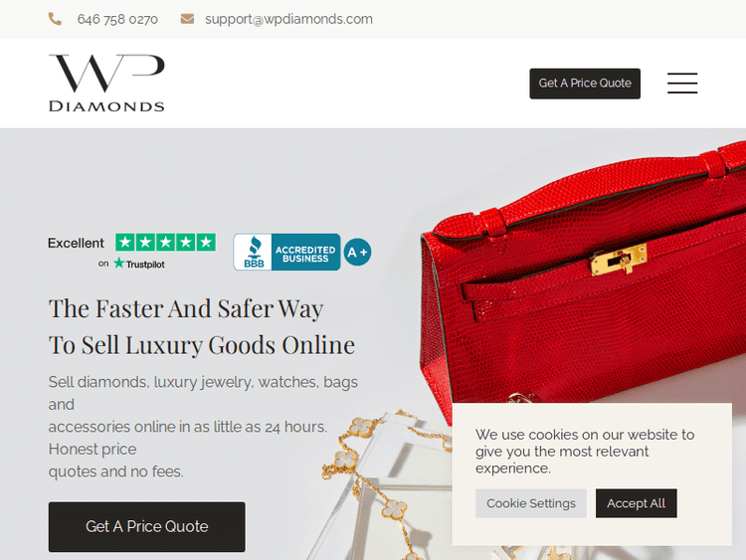Click the hero headline about selling luxury goods
746x560 pixels.
[x=202, y=327]
